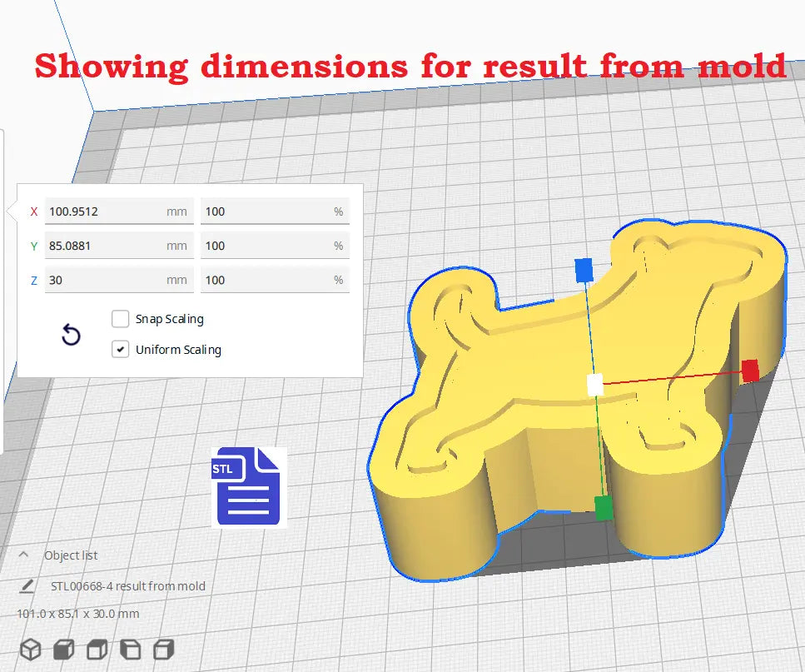Click the pencil icon to rename the object
Viewport: 805px width, 672px height.
(x=27, y=586)
